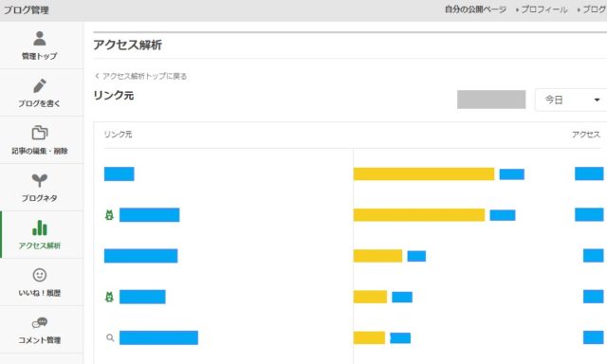607x364 pixels.
Task: Click the ブログを書く pencil icon
Action: coord(40,86)
